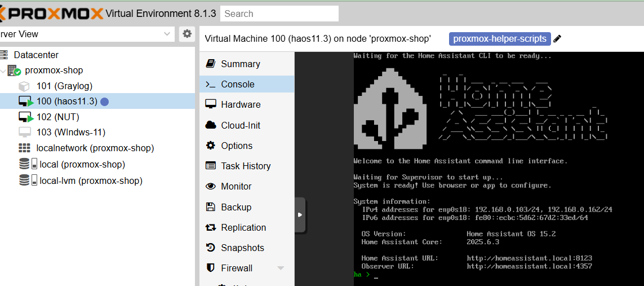
Task: Click the Search input field
Action: [x=279, y=14]
